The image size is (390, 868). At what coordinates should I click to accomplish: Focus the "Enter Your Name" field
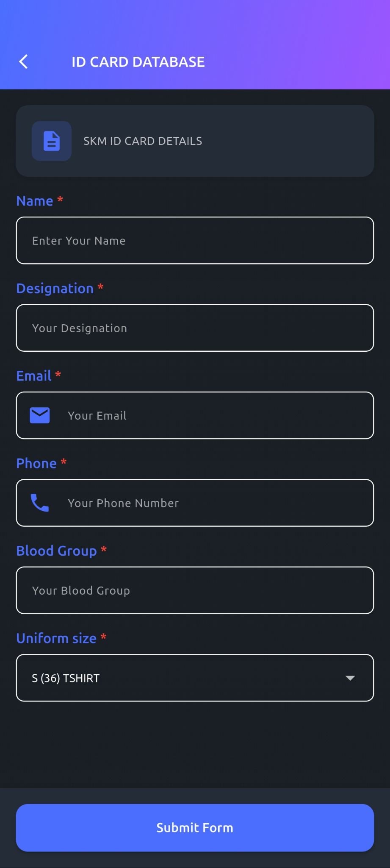tap(195, 241)
